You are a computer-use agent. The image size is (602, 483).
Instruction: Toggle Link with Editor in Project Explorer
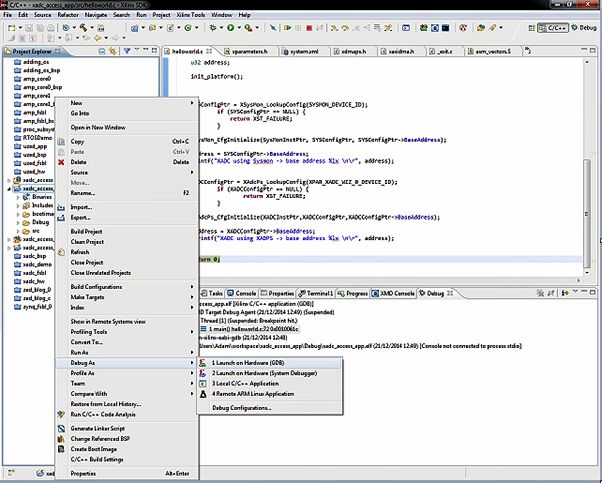112,51
